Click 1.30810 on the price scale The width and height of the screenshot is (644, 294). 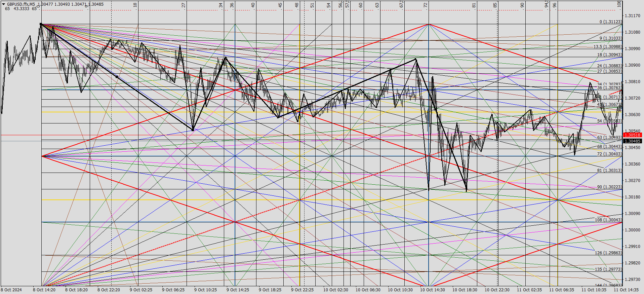[x=632, y=82]
